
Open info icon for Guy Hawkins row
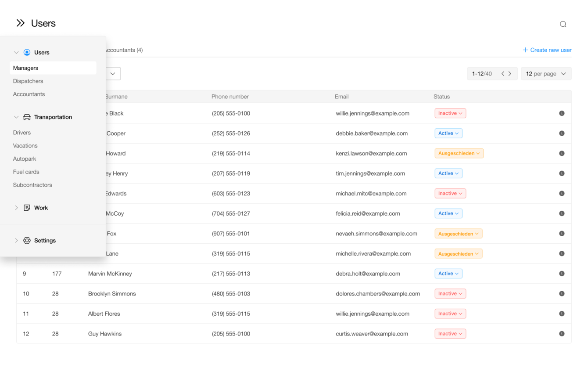pos(562,334)
